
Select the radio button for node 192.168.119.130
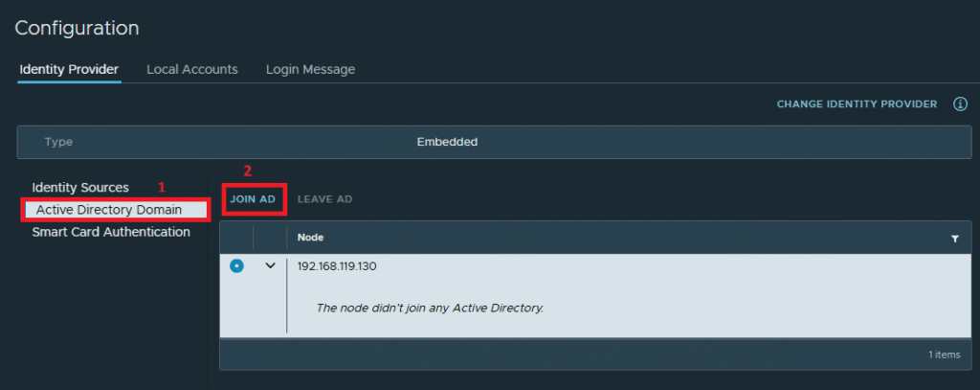[236, 266]
